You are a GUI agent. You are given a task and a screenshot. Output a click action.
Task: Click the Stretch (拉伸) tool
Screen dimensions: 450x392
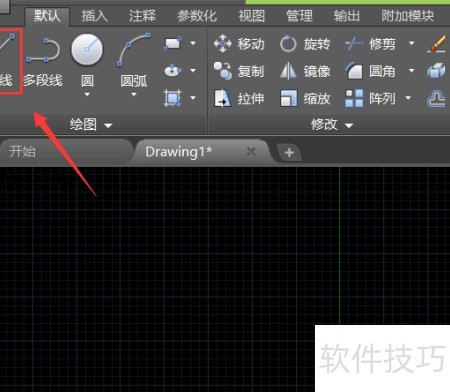[x=239, y=98]
